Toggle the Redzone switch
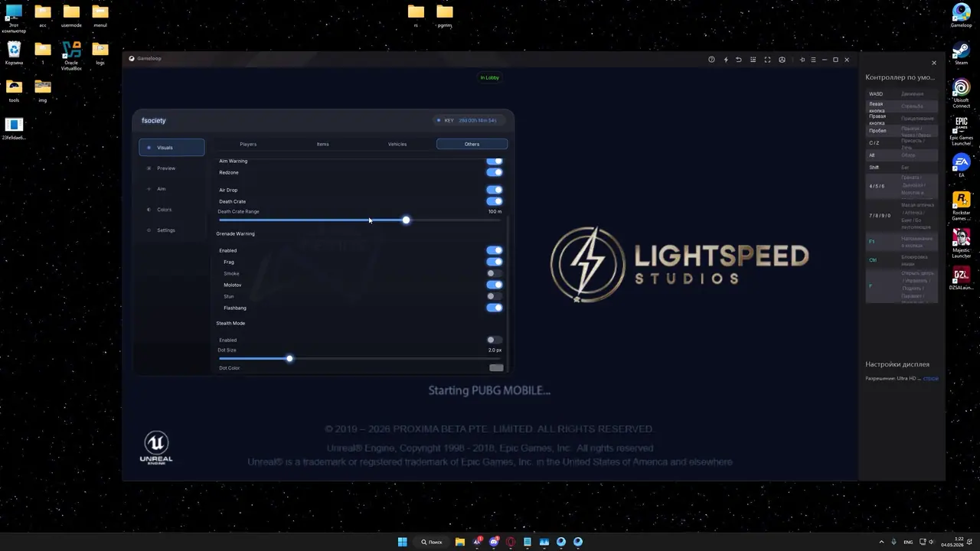This screenshot has height=551, width=980. tap(495, 172)
